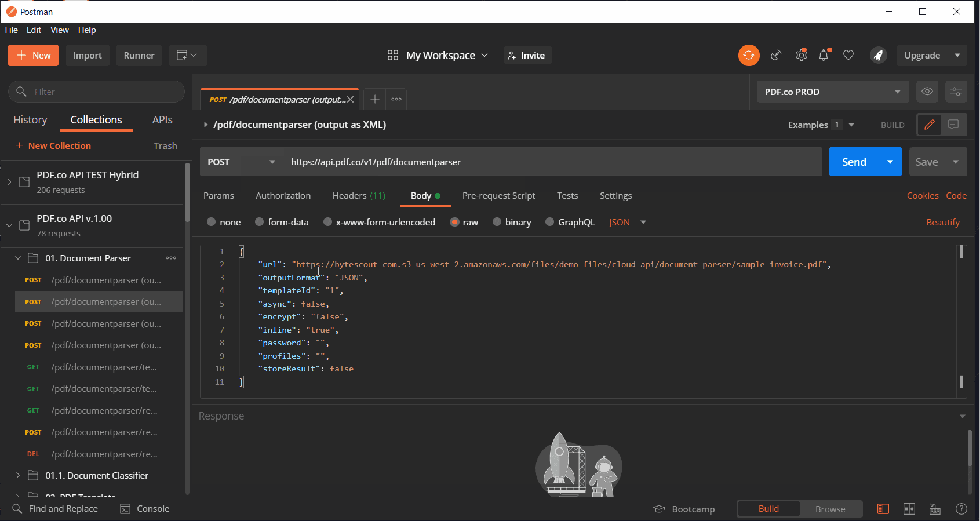
Task: Click the settings gear icon in header
Action: point(801,55)
